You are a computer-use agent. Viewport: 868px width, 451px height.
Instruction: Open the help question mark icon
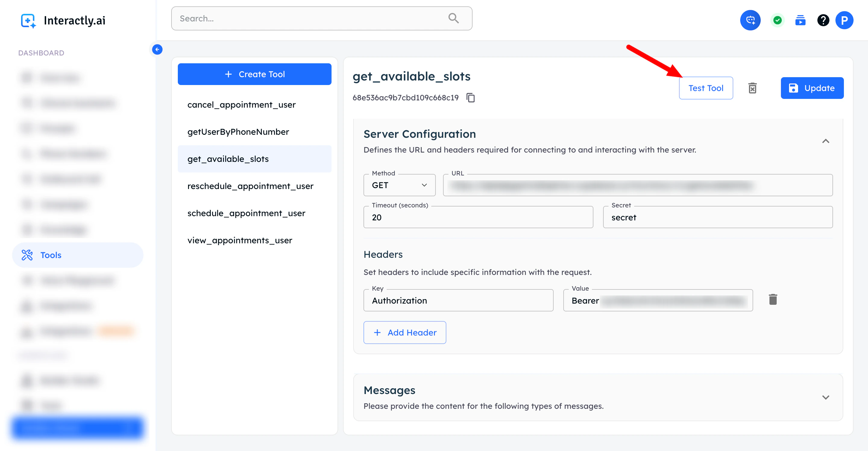click(x=823, y=20)
